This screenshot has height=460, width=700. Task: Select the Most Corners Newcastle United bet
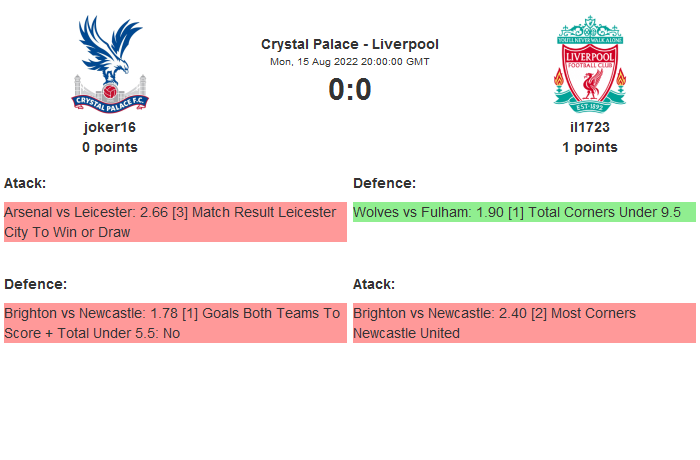pyautogui.click(x=524, y=323)
